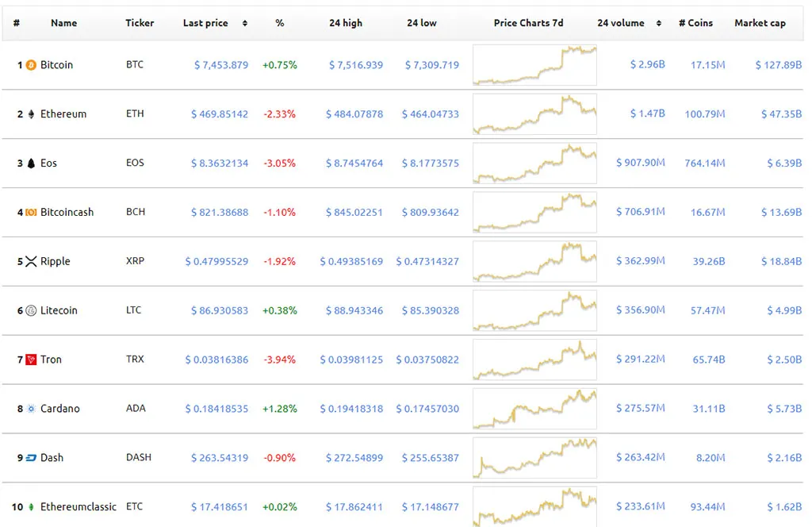Click the +1.28% Cardano change value
Viewport: 812px width, 527px height.
tap(280, 409)
